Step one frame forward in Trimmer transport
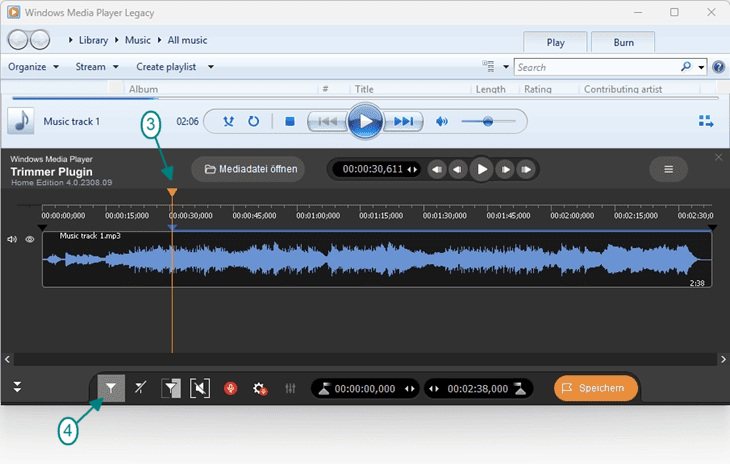Screen dimensions: 730x464 (505, 169)
